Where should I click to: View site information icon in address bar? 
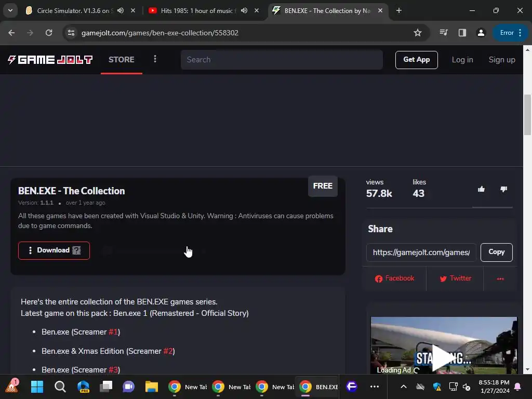coord(71,33)
